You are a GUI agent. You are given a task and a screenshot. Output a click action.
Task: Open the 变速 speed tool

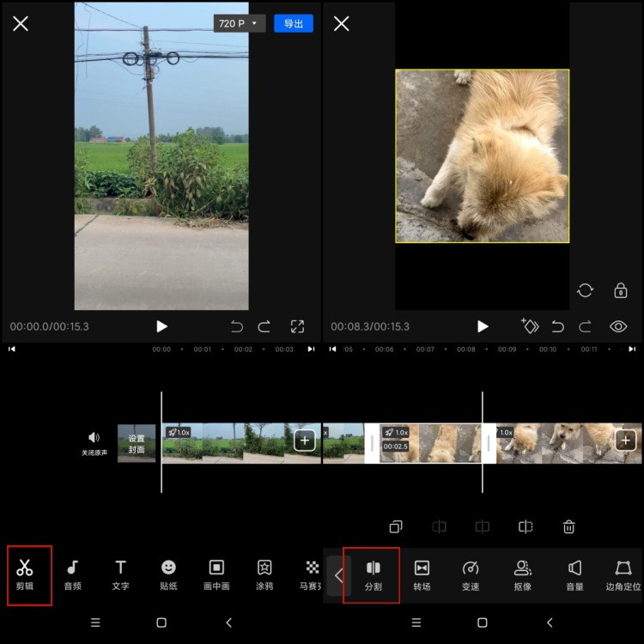pyautogui.click(x=471, y=575)
